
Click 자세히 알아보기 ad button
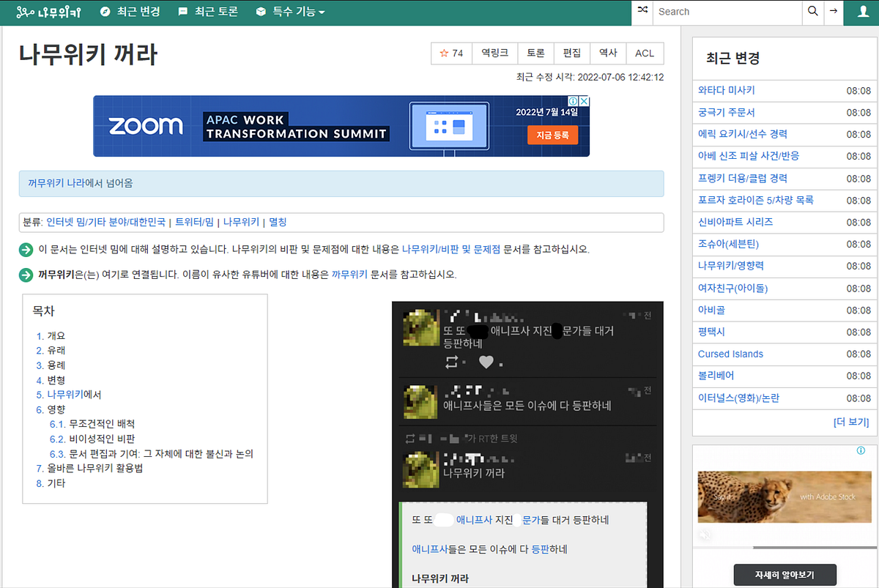click(x=785, y=575)
